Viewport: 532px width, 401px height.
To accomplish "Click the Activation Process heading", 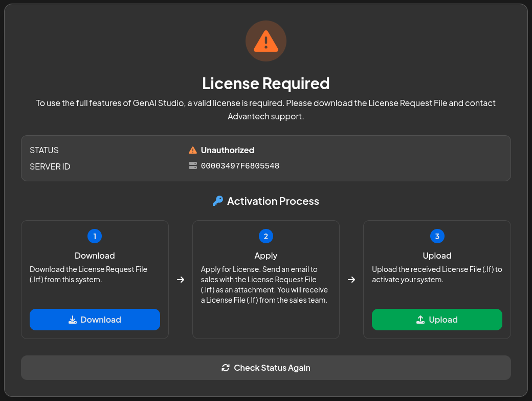I will (x=273, y=201).
